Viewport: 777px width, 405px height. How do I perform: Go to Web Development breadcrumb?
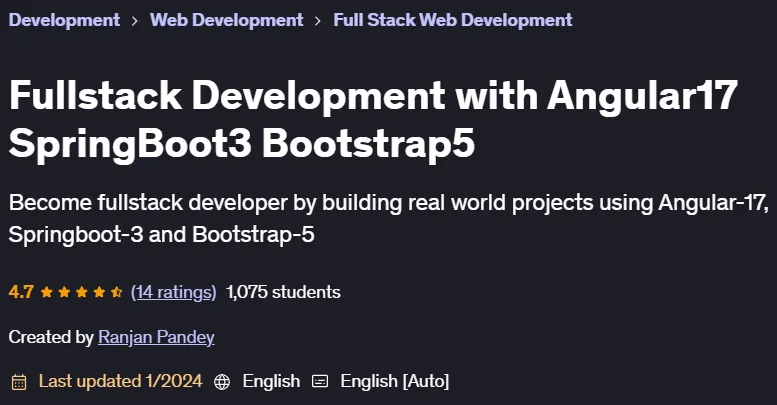pyautogui.click(x=226, y=20)
